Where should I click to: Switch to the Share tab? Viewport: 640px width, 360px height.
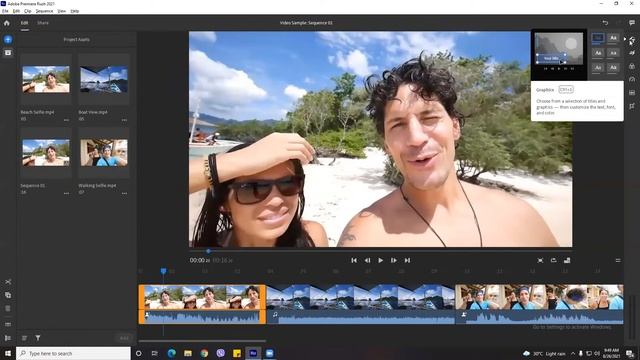click(x=43, y=23)
